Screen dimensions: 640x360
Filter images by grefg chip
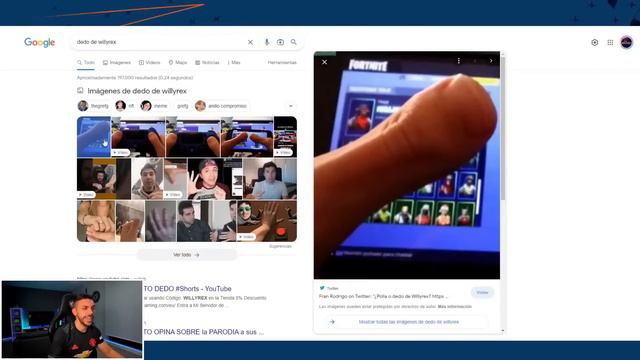click(182, 106)
